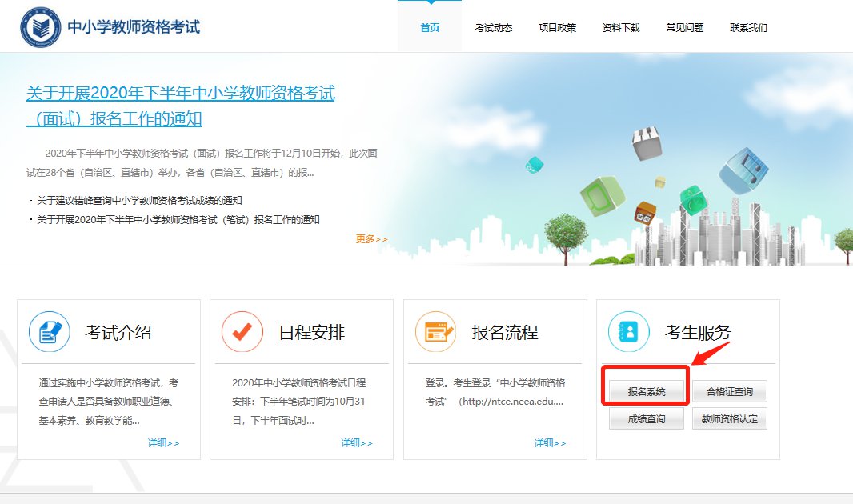Click the orange 更多>> link
Viewport: 853px width, 504px height.
(x=371, y=238)
